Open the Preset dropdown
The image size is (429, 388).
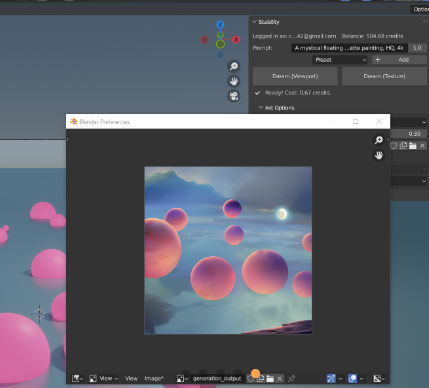[340, 60]
